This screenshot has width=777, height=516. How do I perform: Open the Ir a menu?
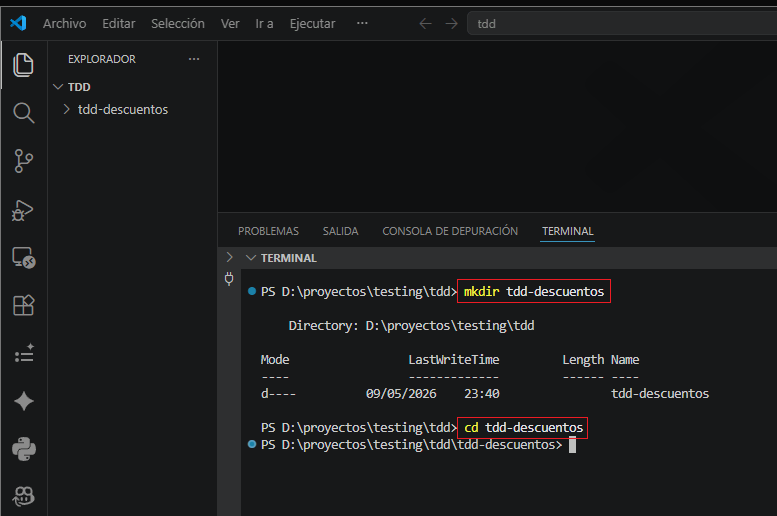tap(264, 23)
